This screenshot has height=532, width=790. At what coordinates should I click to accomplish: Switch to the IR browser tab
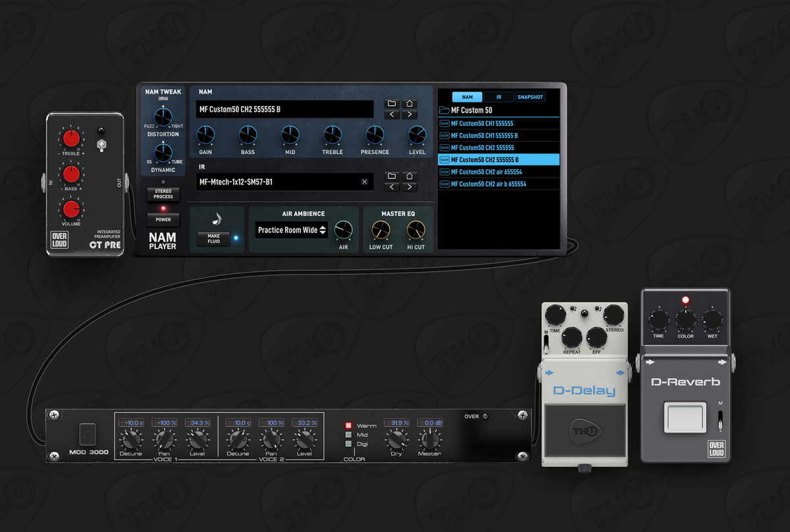pyautogui.click(x=499, y=97)
